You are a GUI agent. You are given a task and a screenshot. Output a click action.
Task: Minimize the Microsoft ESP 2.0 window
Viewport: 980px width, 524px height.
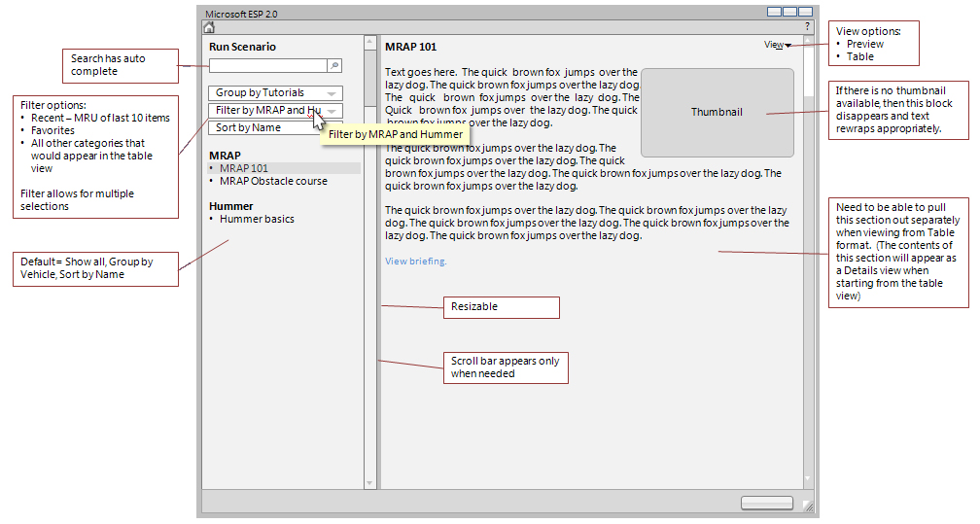[x=774, y=12]
